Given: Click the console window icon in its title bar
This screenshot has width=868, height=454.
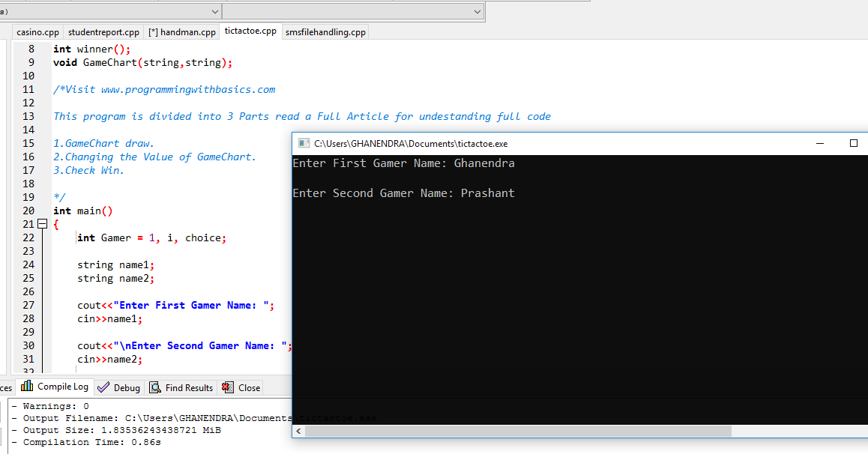Looking at the screenshot, I should pos(304,142).
